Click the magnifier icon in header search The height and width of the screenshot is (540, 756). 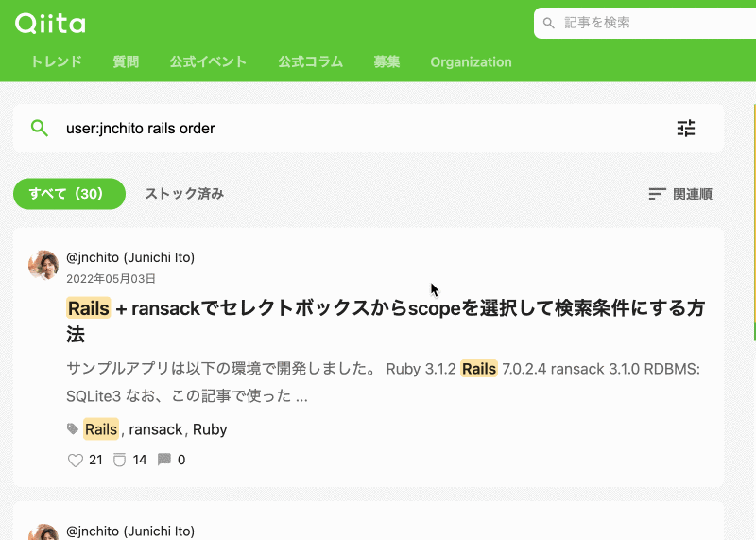pos(548,23)
